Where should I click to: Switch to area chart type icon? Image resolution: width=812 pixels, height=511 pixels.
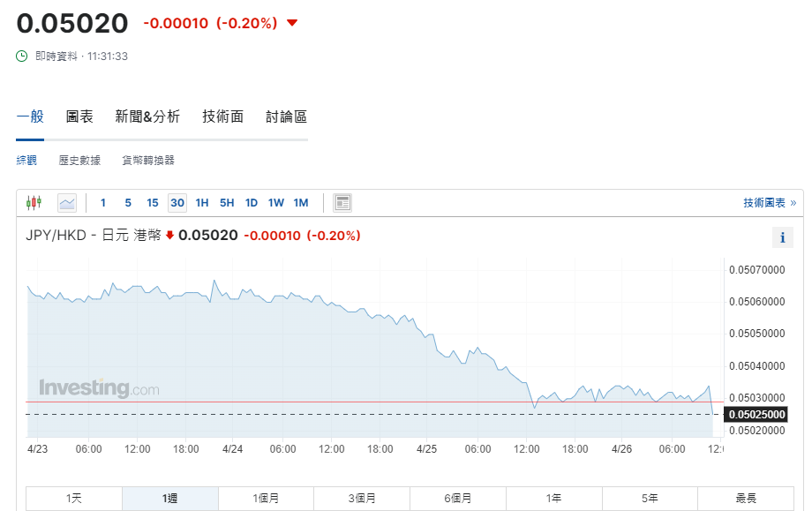[67, 203]
